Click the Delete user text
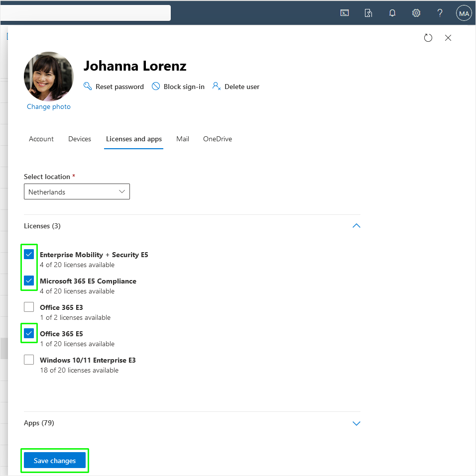Screen dimensions: 476x476 [x=242, y=87]
